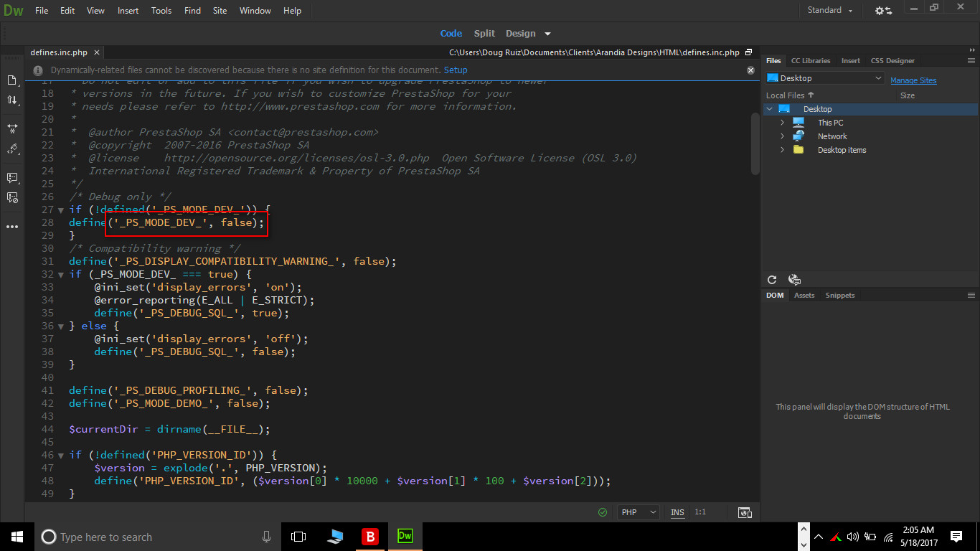Click the Apply Comment icon
The height and width of the screenshot is (551, 980).
(x=12, y=177)
